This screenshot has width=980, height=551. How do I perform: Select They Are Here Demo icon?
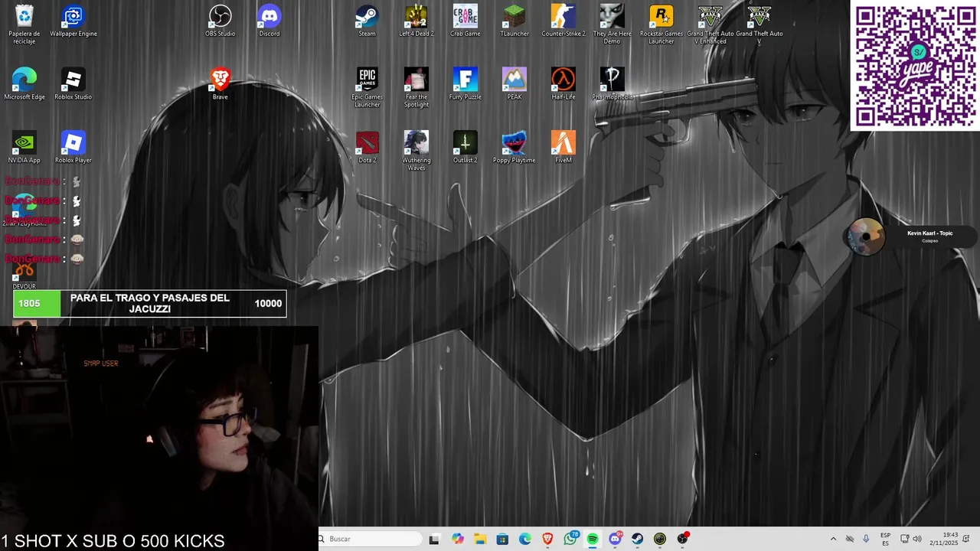[x=612, y=24]
